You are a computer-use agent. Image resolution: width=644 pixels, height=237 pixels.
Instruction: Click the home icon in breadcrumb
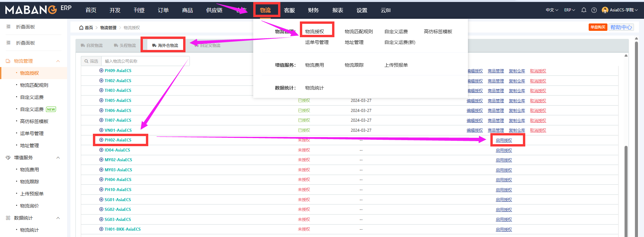[x=81, y=28]
